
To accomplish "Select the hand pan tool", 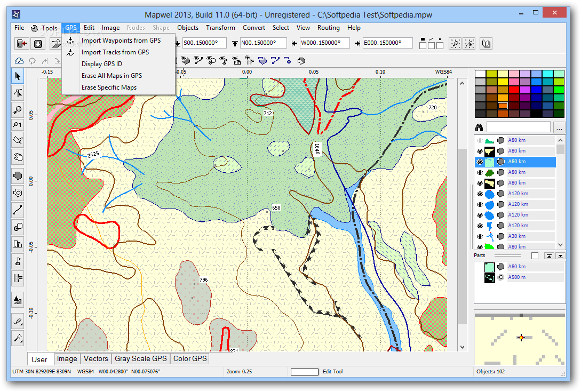I will [x=18, y=157].
